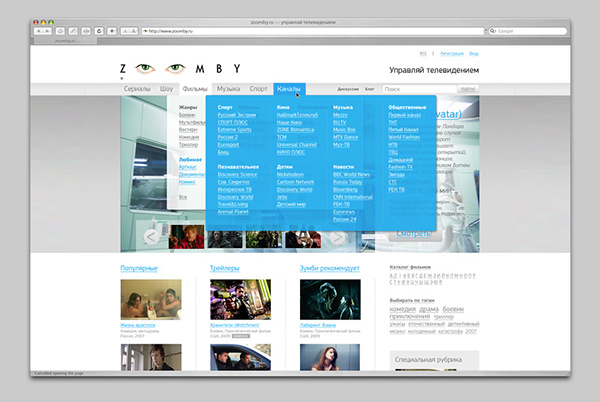Open channel 'Russia Today'
This screenshot has height=402, width=600.
coord(347,182)
